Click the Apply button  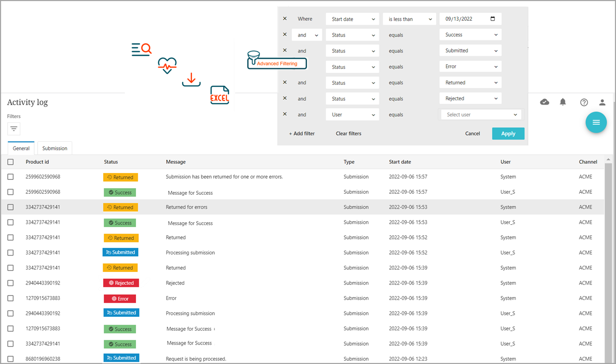[508, 134]
